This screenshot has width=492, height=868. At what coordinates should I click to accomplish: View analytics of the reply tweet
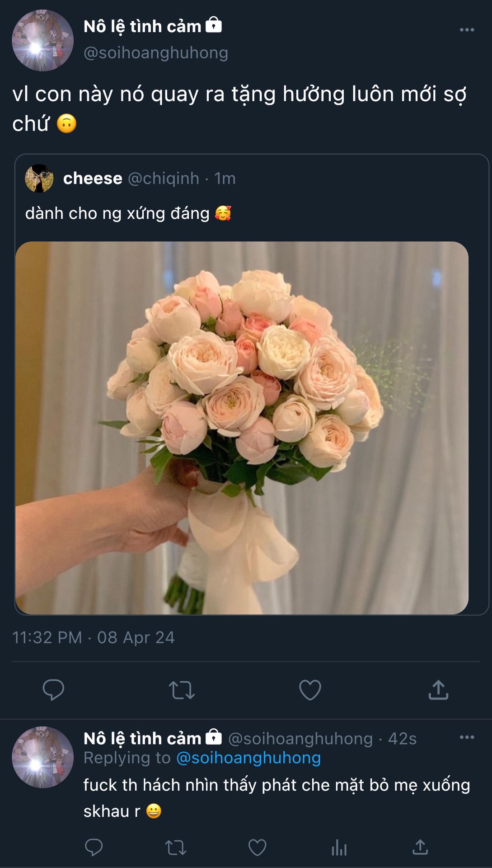[x=339, y=848]
